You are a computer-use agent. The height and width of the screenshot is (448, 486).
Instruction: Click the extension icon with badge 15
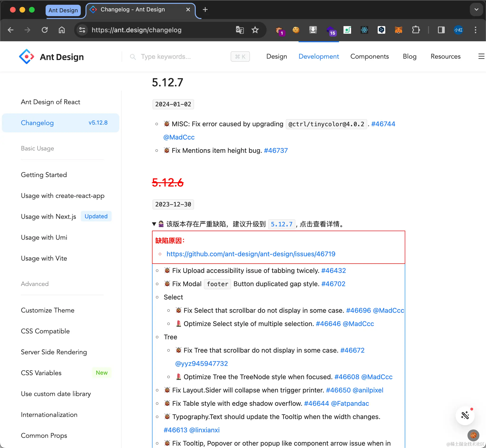click(331, 31)
